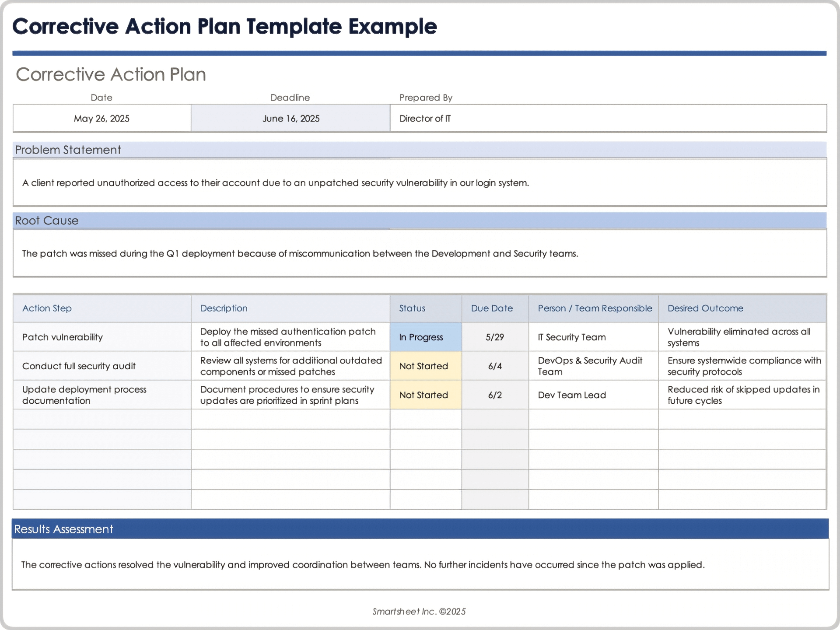840x630 pixels.
Task: Click the Date field showing May 26, 2025
Action: click(101, 118)
